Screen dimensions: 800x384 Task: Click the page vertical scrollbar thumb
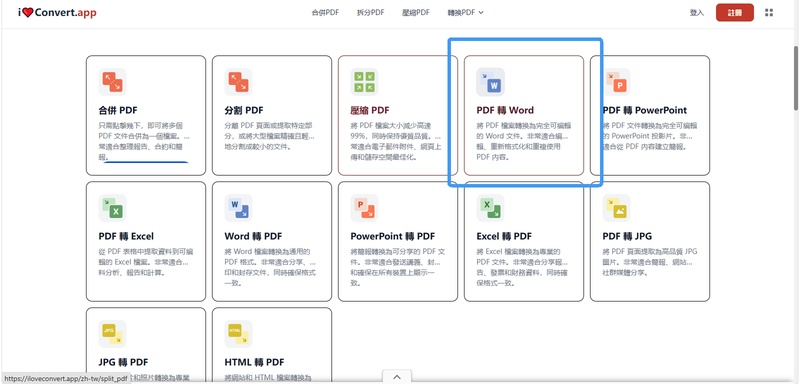point(796,78)
